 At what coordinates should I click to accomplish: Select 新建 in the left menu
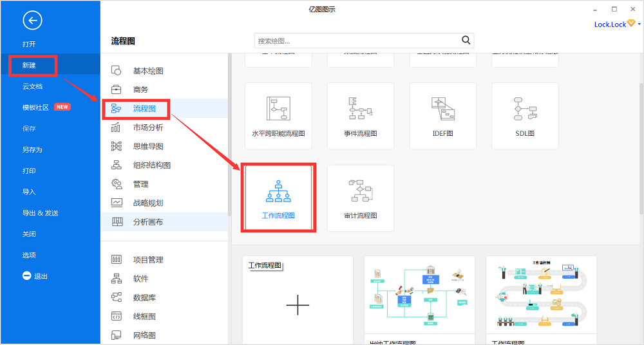[x=29, y=65]
